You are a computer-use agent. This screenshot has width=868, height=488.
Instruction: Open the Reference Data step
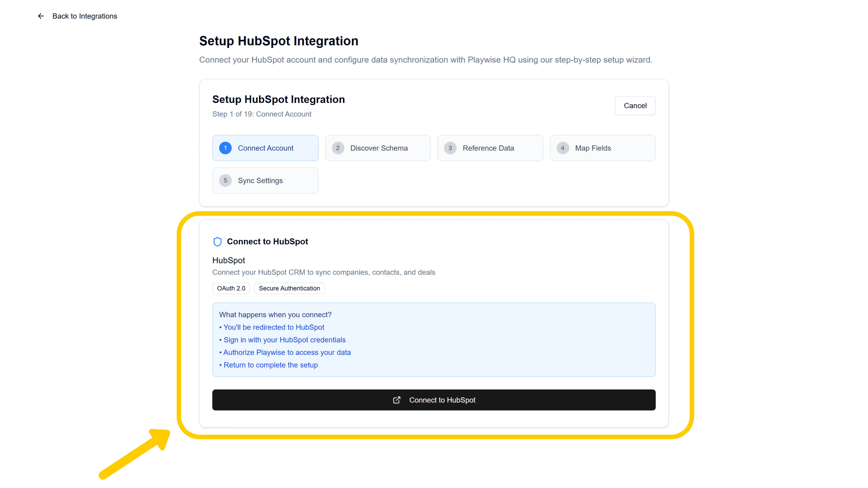(490, 148)
